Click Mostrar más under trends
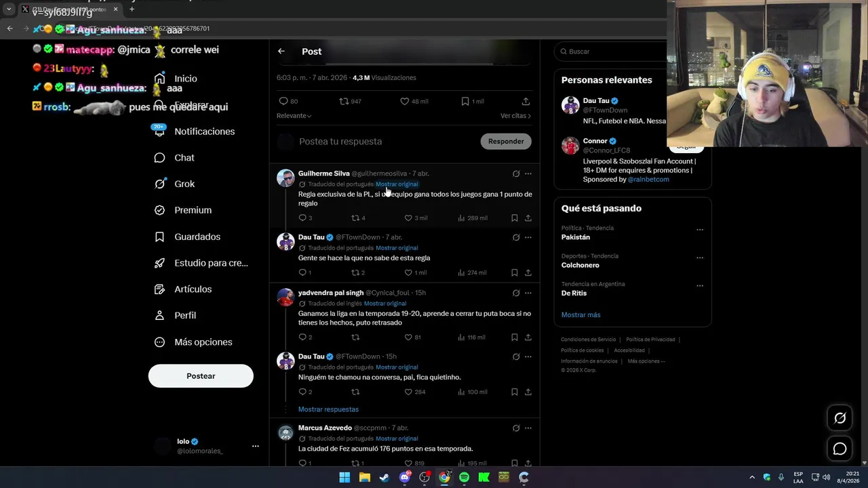 pyautogui.click(x=580, y=315)
